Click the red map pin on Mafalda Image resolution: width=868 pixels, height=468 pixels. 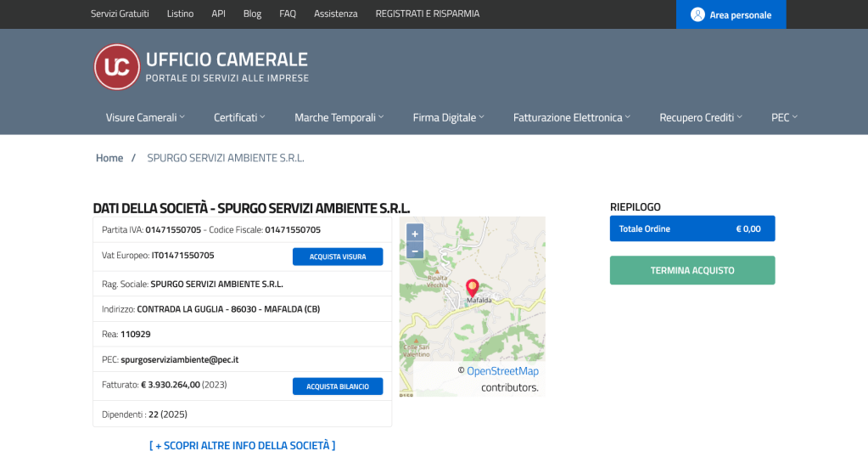(x=473, y=288)
